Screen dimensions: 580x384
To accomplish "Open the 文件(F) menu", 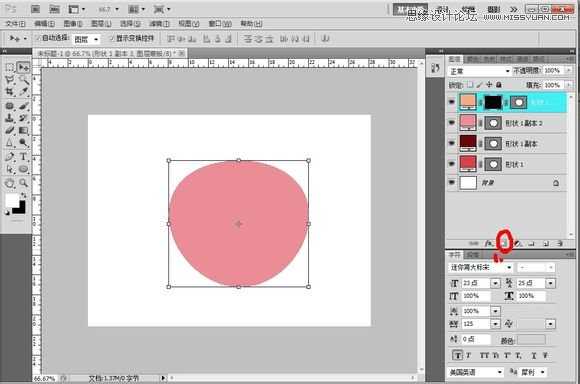I will point(15,24).
